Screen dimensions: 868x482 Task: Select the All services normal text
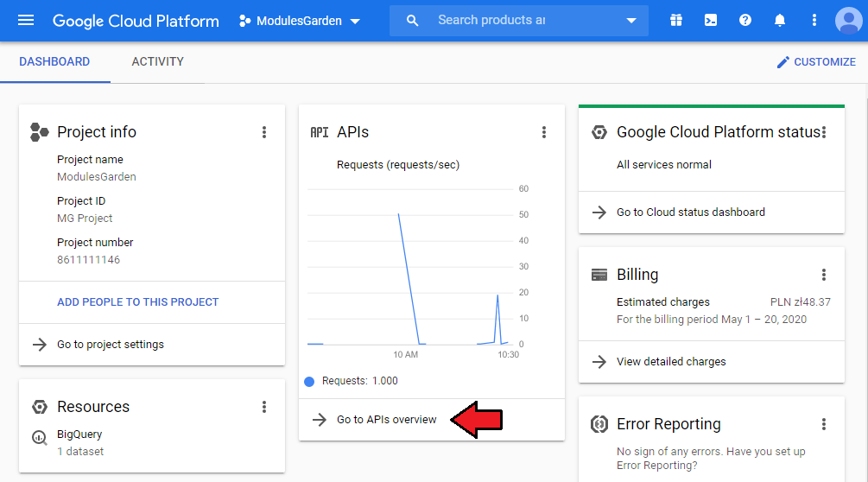coord(663,164)
